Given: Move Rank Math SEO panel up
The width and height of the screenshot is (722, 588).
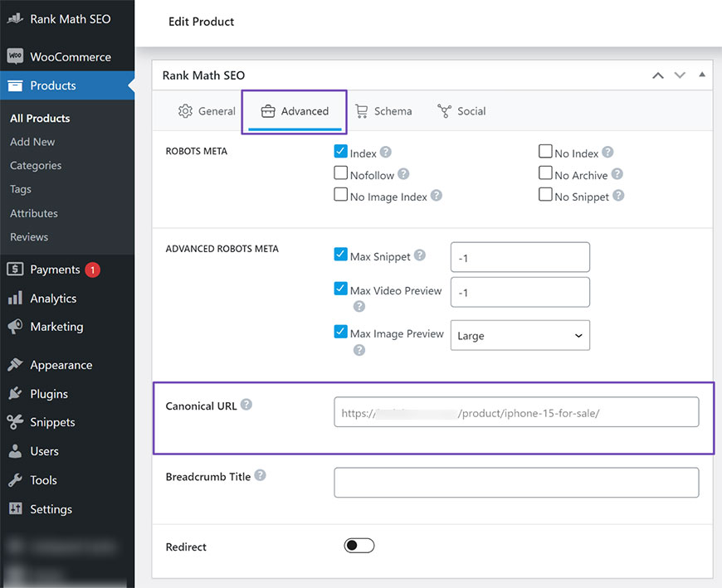Looking at the screenshot, I should (x=658, y=75).
